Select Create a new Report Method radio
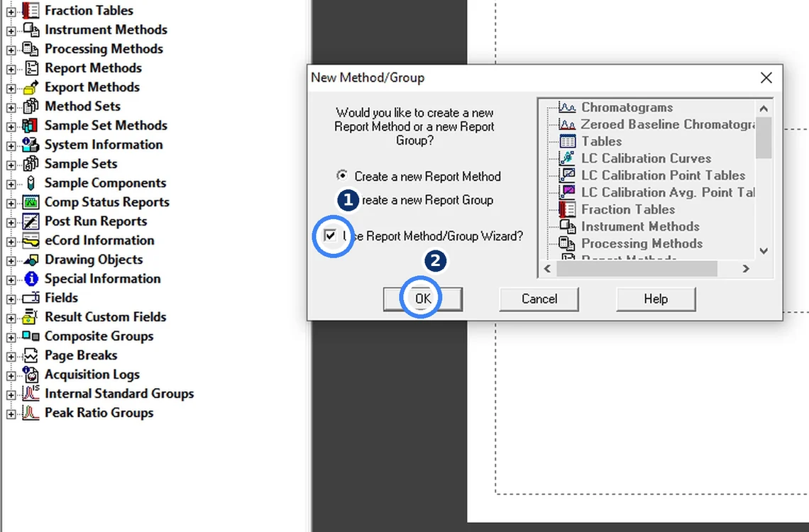 [342, 176]
